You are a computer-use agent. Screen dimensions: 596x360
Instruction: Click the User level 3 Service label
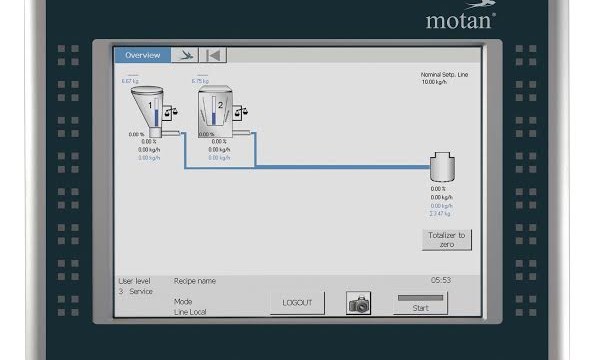pyautogui.click(x=136, y=286)
